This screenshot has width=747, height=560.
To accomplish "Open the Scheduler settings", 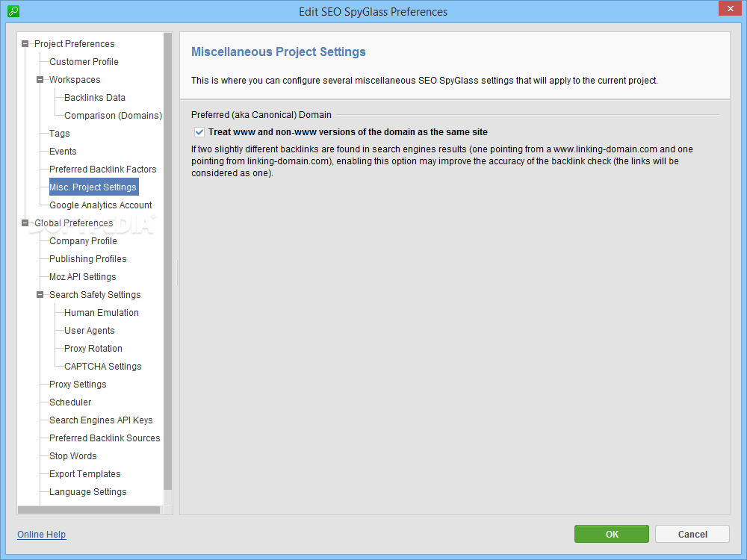I will [x=70, y=402].
